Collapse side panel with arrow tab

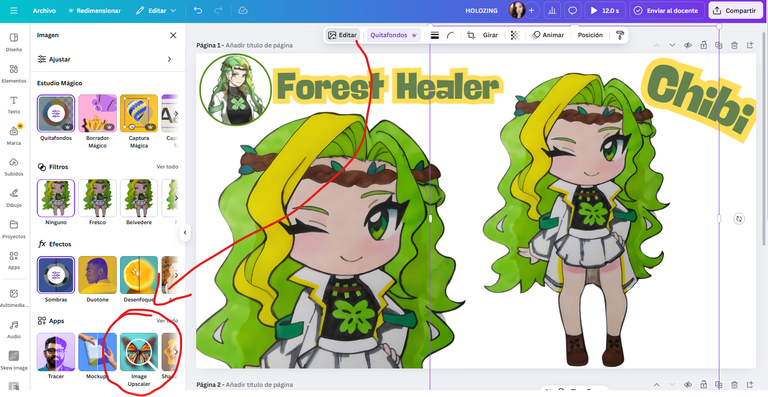pyautogui.click(x=185, y=233)
